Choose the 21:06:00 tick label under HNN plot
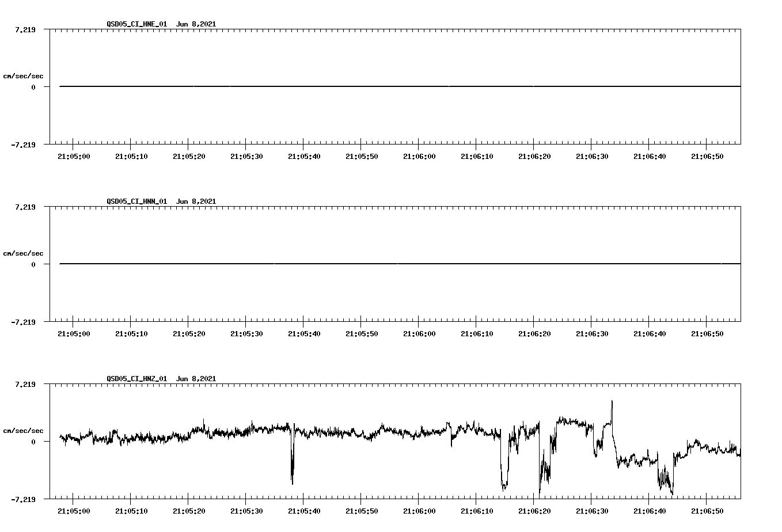 pos(419,333)
